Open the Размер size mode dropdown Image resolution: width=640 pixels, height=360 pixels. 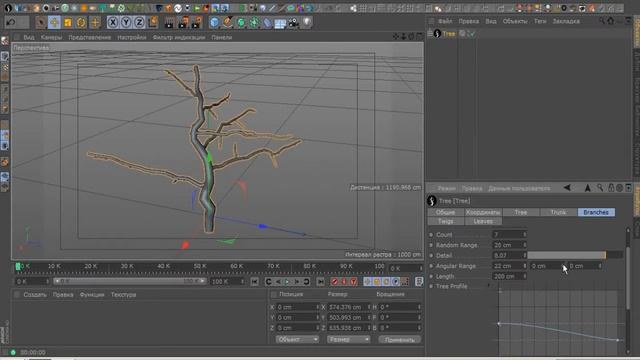348,339
